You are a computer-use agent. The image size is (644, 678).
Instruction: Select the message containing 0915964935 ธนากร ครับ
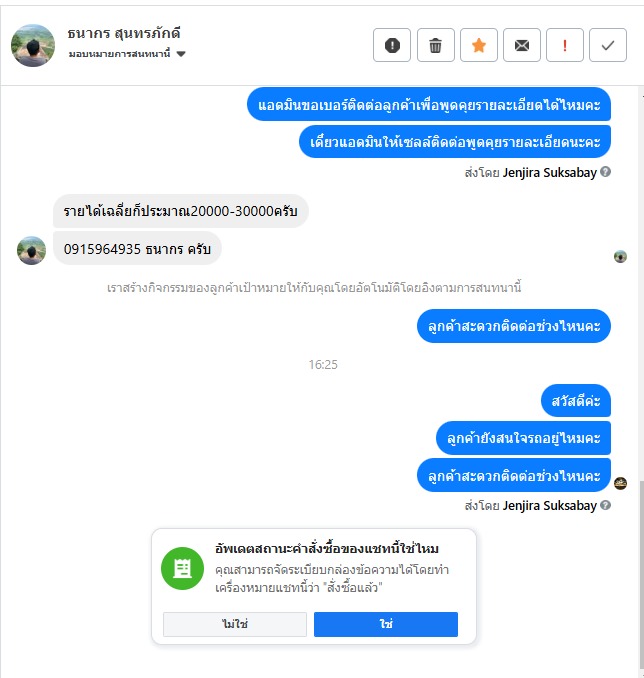point(137,249)
